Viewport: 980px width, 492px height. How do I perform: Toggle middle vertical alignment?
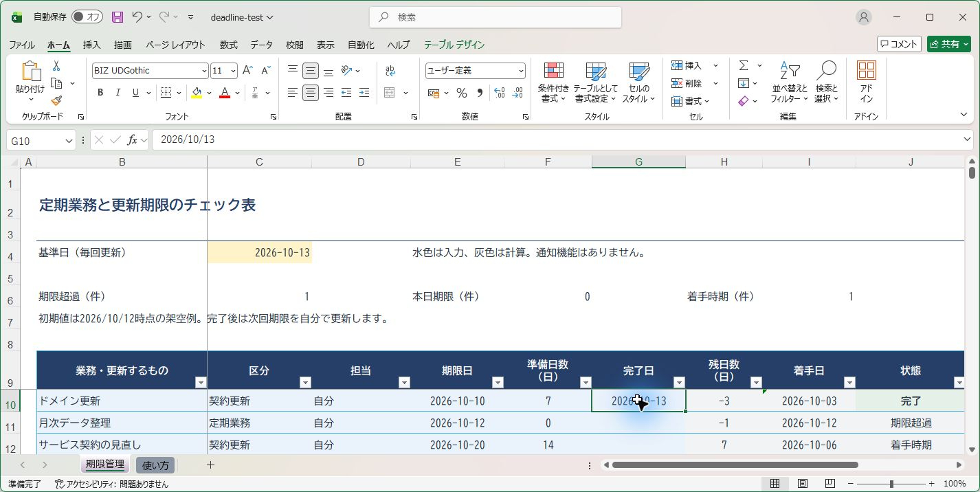pyautogui.click(x=311, y=71)
